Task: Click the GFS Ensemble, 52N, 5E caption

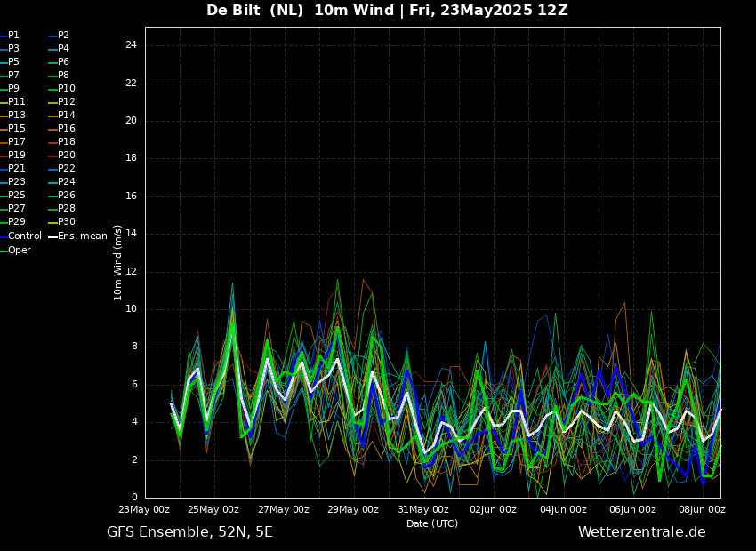Action: 189,532
